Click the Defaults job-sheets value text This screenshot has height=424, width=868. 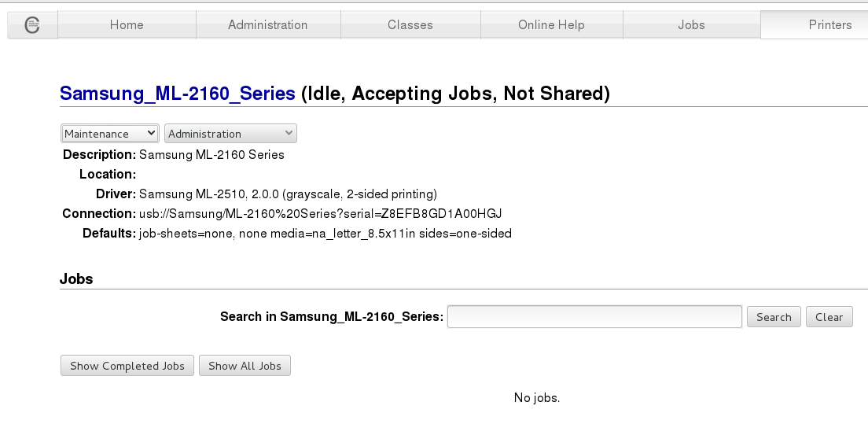[325, 234]
